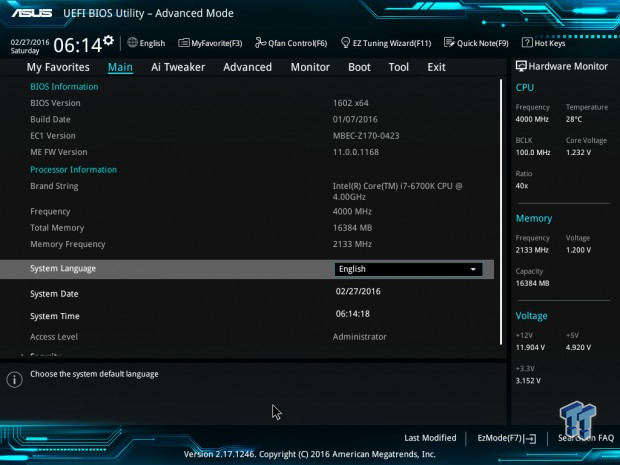Click the BCLK reading 100.0 MHz
620x465 pixels.
point(533,152)
